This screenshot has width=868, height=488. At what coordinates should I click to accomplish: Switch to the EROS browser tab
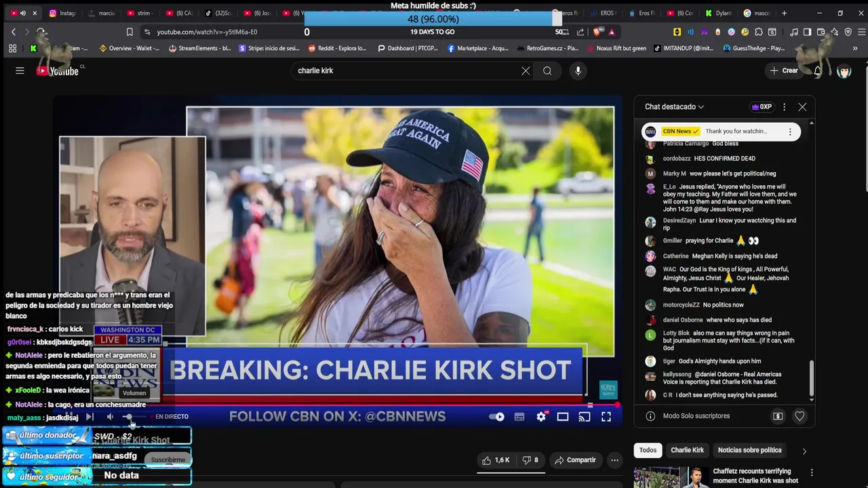(604, 13)
